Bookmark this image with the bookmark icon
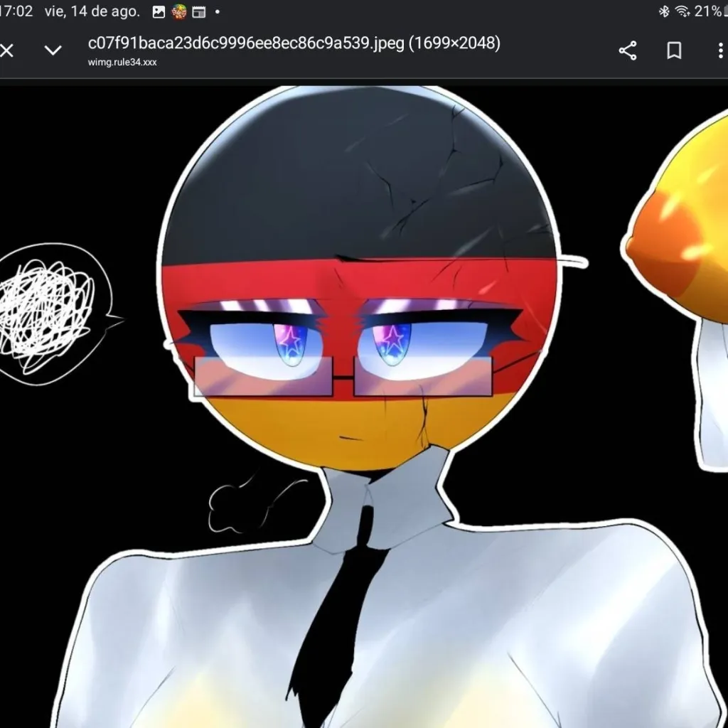728x728 pixels. click(674, 50)
